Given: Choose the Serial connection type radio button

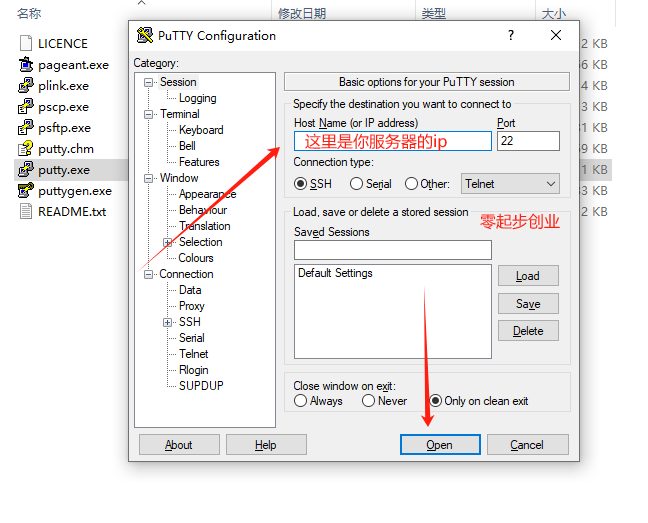Looking at the screenshot, I should 356,184.
